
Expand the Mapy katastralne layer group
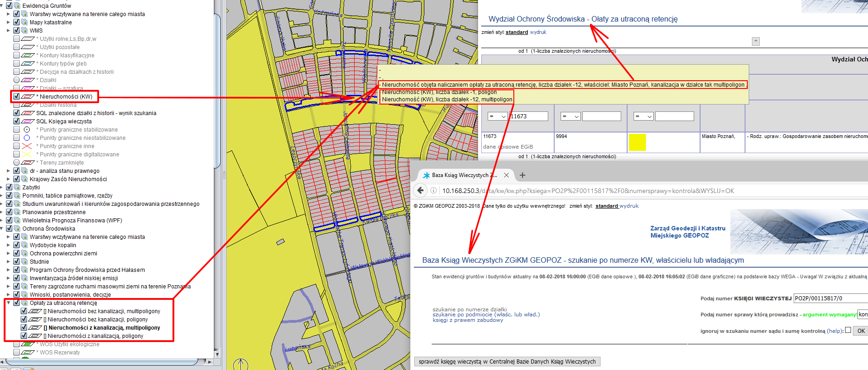[8, 22]
